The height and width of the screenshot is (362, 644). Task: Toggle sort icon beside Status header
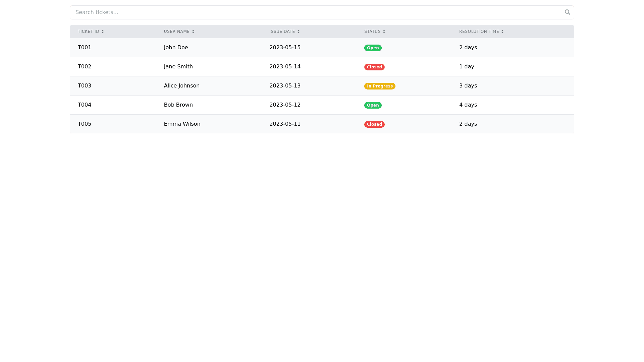tap(384, 32)
